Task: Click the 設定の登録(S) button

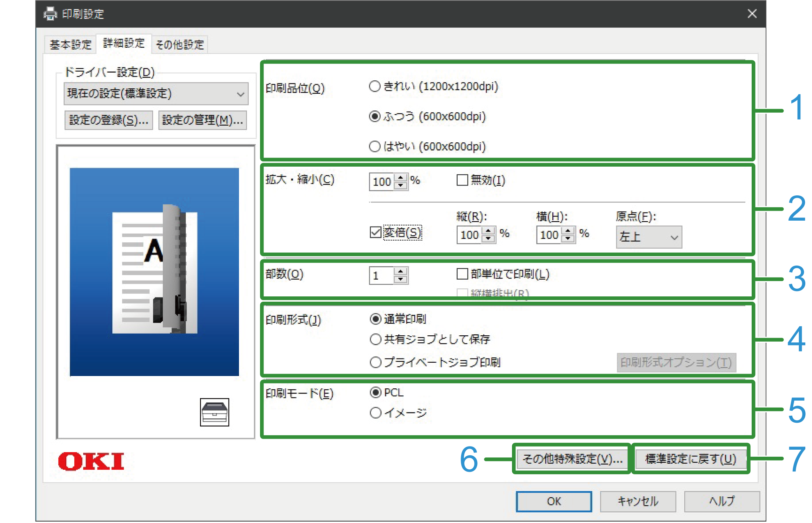Action: tap(108, 120)
